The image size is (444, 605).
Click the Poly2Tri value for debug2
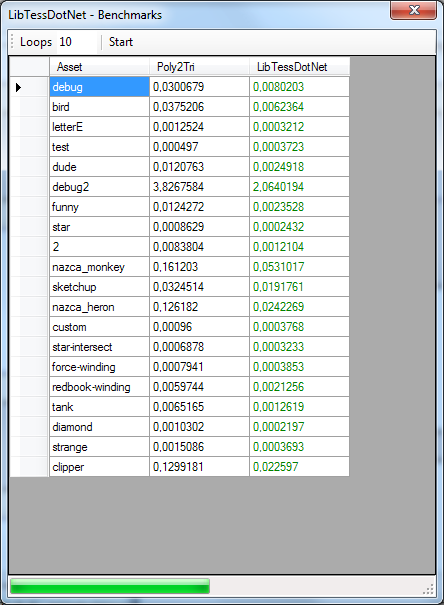click(199, 187)
